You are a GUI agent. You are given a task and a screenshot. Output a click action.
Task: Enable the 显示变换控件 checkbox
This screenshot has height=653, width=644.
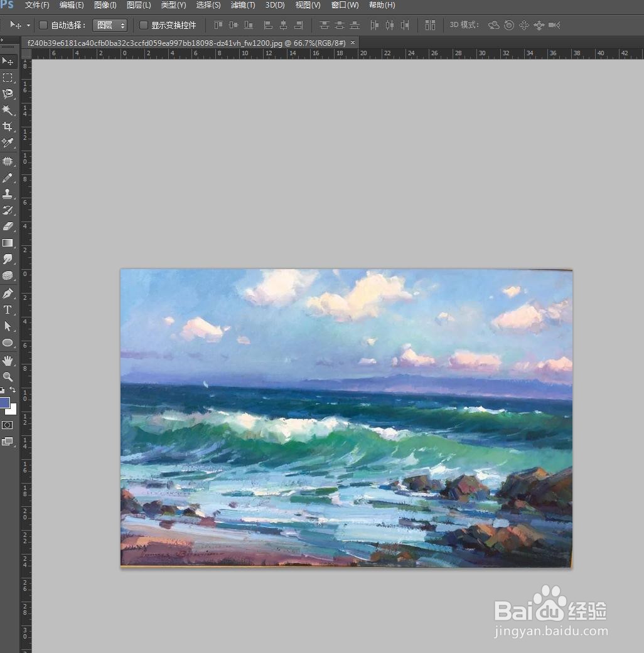tap(143, 25)
